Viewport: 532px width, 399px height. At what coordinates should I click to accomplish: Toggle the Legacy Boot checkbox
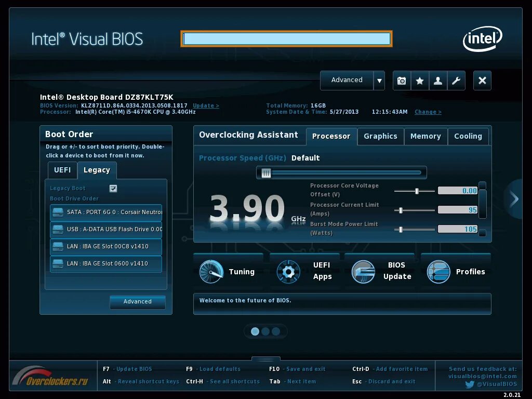(x=113, y=188)
